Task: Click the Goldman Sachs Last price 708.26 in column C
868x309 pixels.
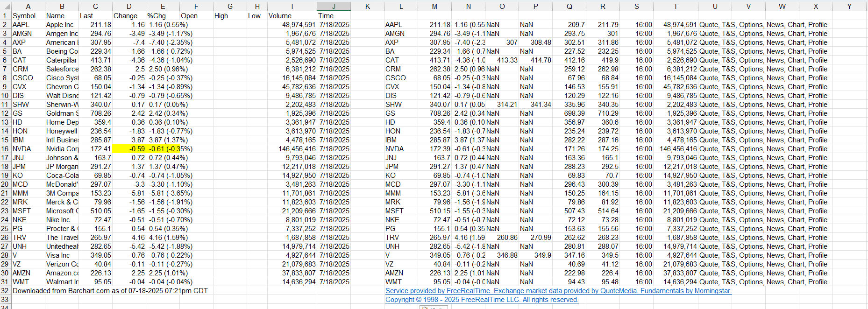Action: (95, 113)
